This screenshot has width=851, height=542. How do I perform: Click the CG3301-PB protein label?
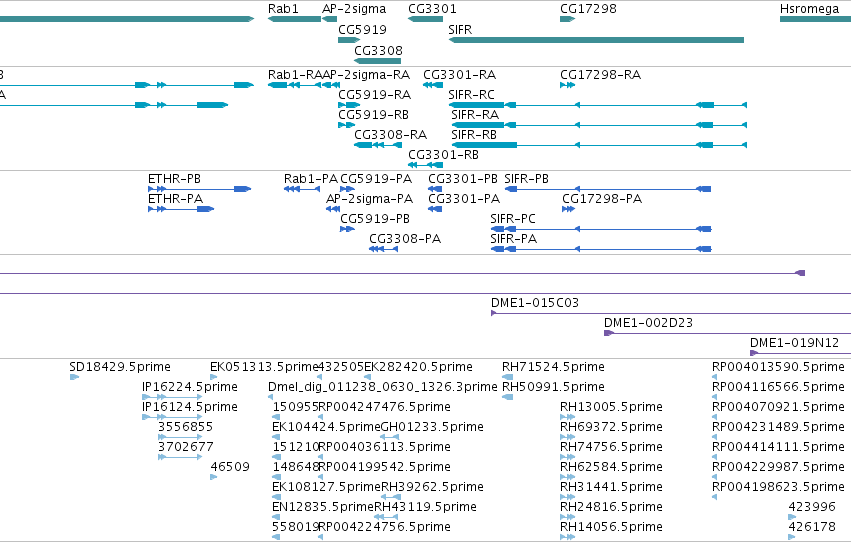click(x=462, y=179)
